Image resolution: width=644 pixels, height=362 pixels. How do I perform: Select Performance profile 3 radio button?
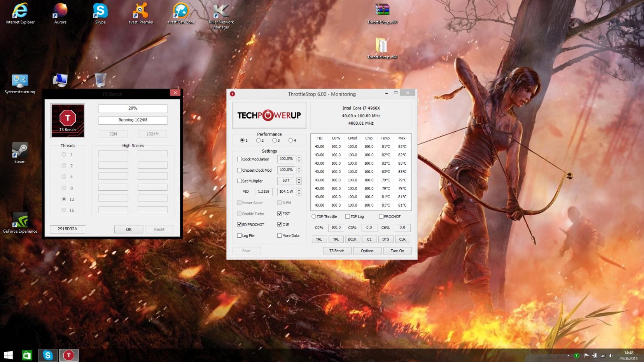pos(275,140)
